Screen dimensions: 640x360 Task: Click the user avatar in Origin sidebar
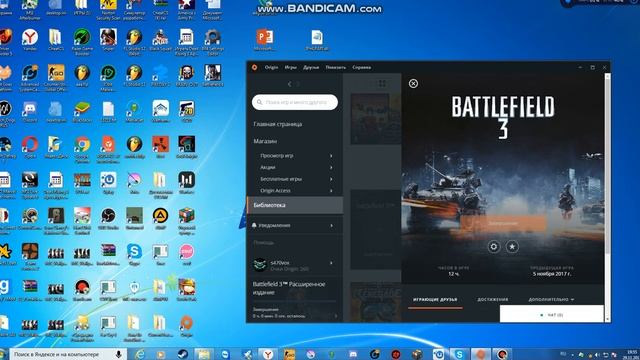tap(260, 265)
